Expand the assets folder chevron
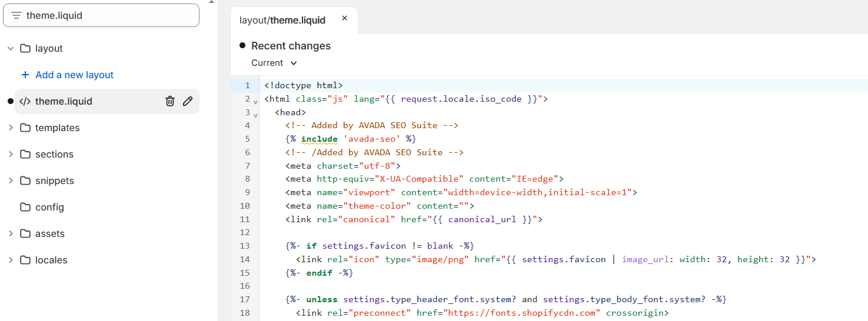 [x=10, y=233]
